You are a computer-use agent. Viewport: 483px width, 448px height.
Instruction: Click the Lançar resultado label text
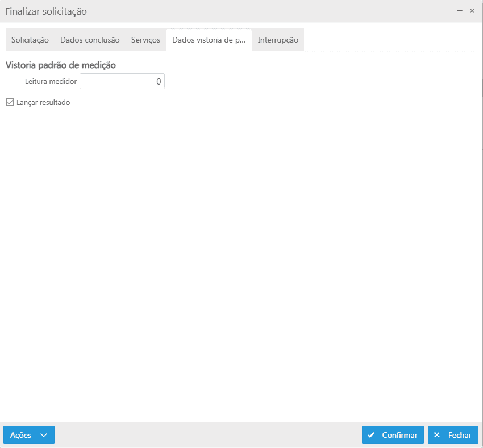pyautogui.click(x=43, y=103)
